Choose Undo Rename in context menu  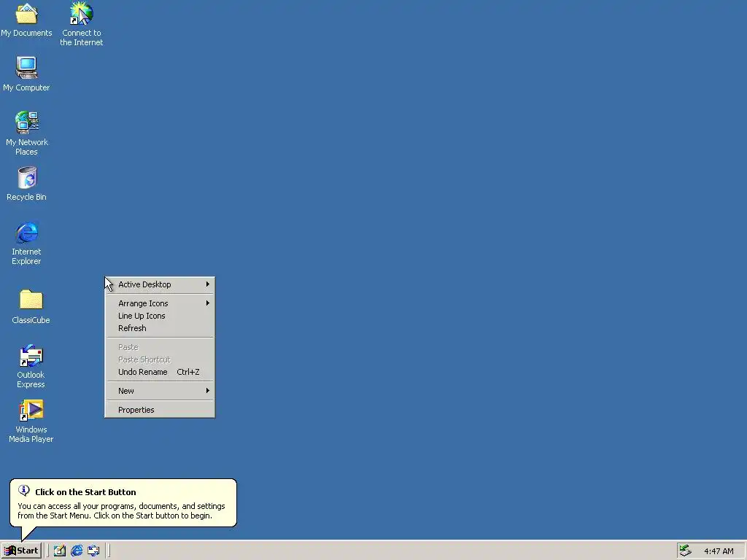click(x=160, y=372)
